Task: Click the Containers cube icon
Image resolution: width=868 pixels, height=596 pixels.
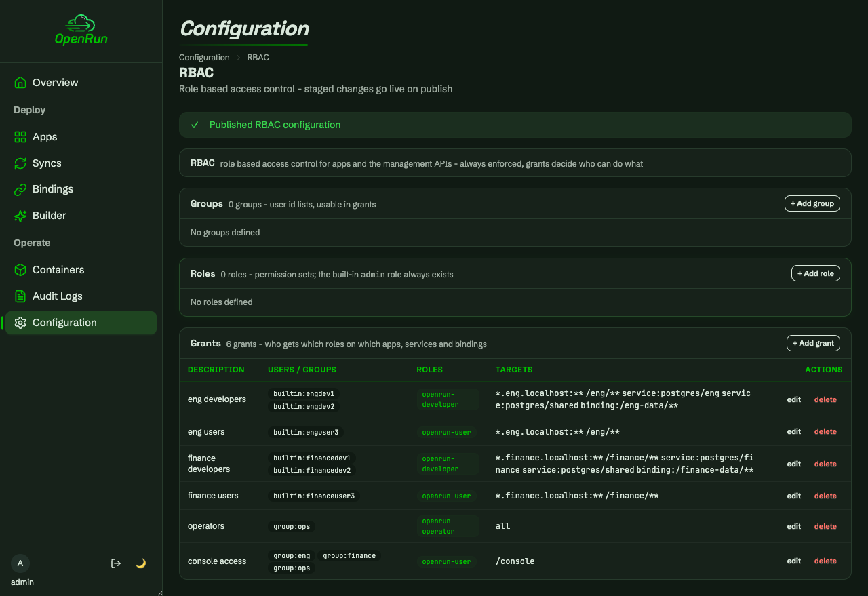Action: [x=20, y=270]
